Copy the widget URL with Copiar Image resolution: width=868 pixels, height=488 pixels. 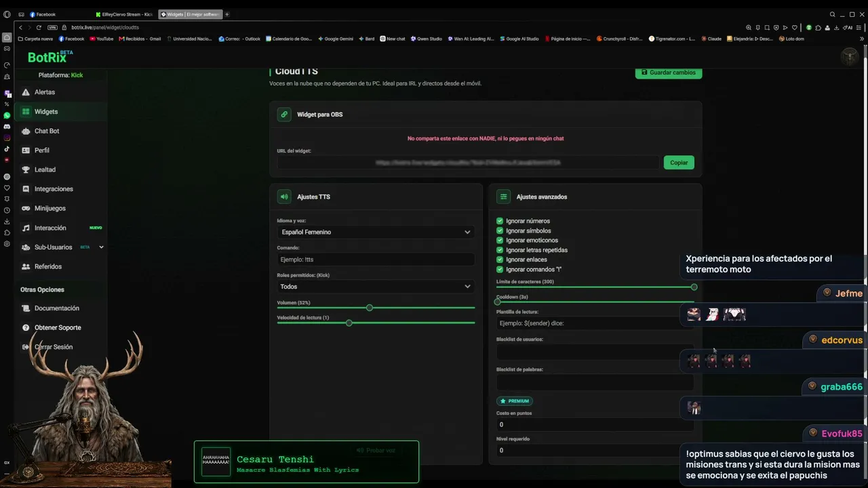coord(679,163)
